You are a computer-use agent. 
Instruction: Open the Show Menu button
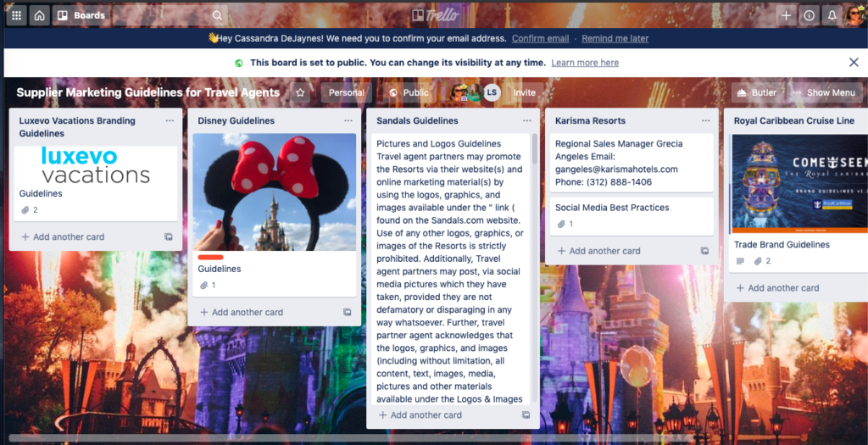click(825, 92)
